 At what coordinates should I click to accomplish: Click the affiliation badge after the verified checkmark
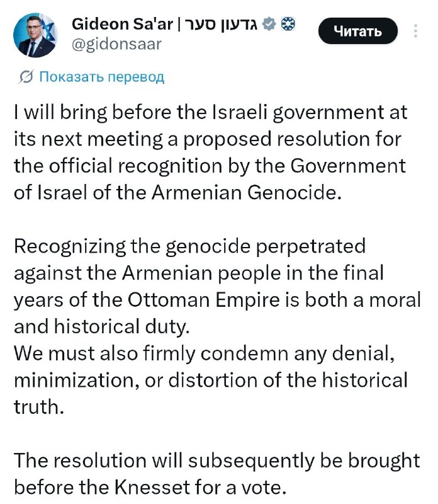pyautogui.click(x=288, y=24)
